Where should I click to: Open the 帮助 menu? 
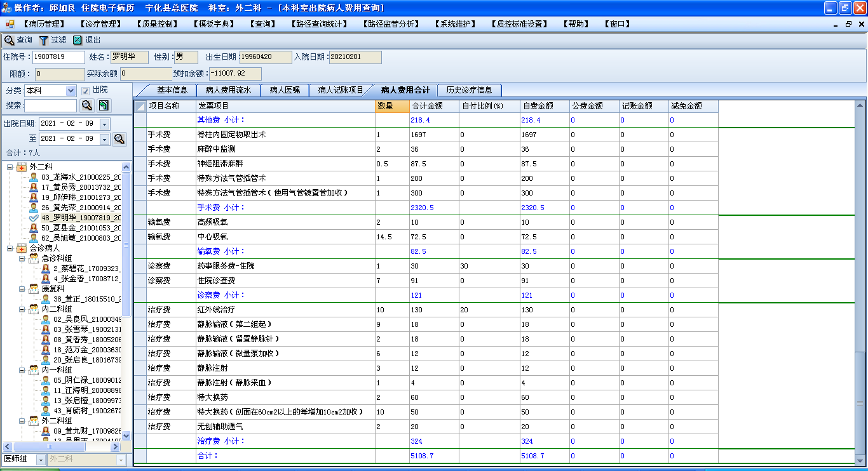click(x=576, y=24)
